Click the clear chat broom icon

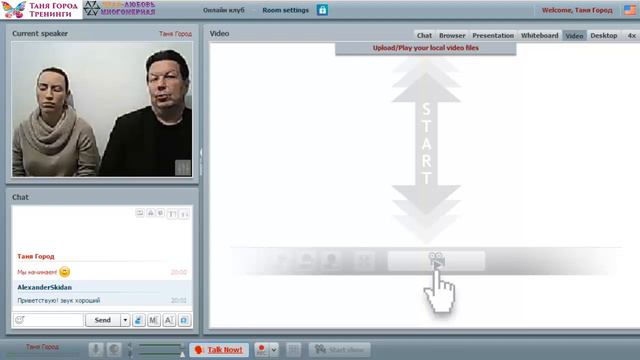138,320
